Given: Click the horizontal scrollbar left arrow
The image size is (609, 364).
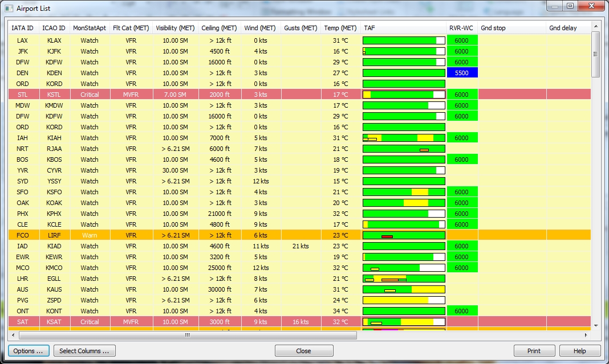Looking at the screenshot, I should [x=13, y=335].
